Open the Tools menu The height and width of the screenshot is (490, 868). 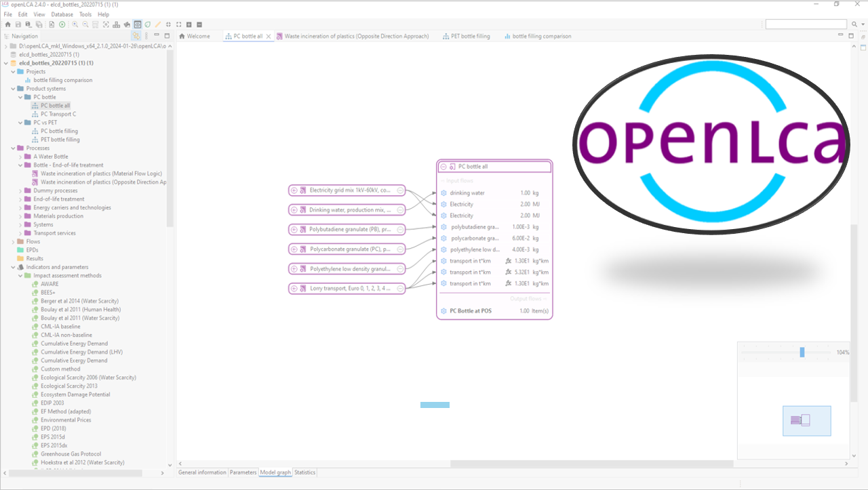[85, 14]
